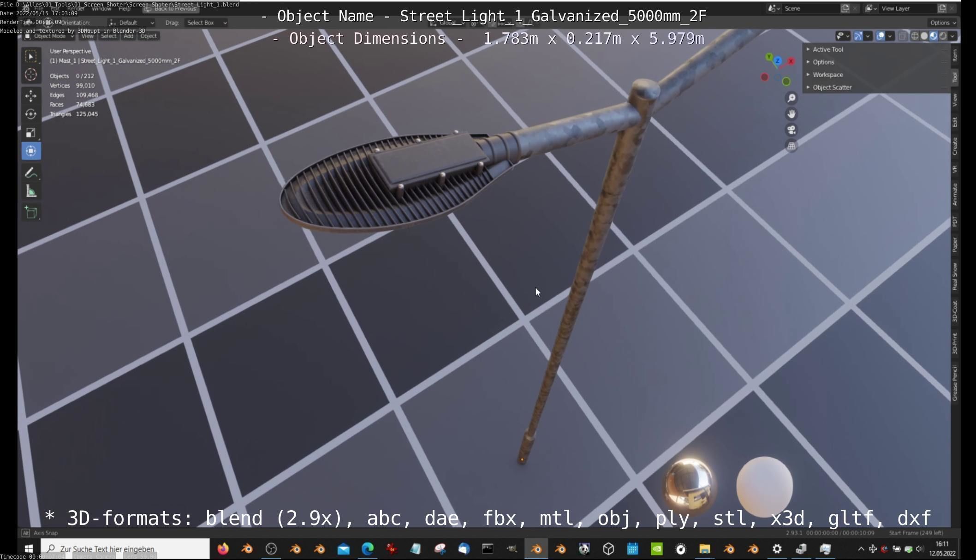Open the Item sidebar tab
This screenshot has height=560, width=976.
(x=955, y=55)
